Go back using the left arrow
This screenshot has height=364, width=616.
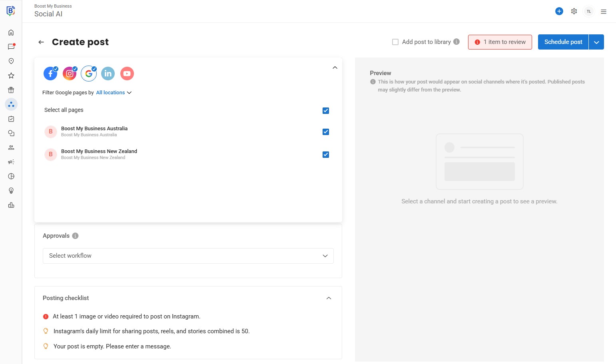pos(41,42)
